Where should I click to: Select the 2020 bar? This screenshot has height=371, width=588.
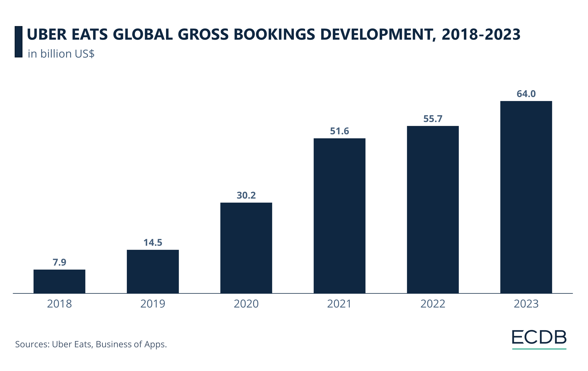pyautogui.click(x=246, y=248)
